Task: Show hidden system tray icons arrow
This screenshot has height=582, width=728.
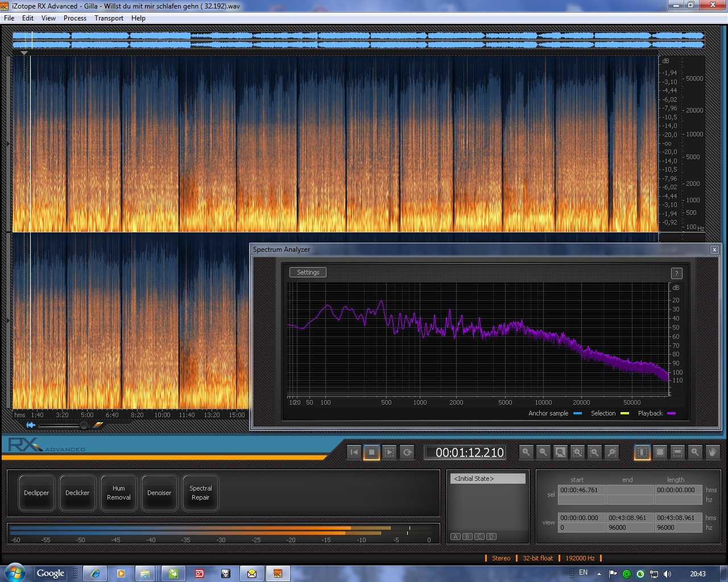Action: point(599,574)
